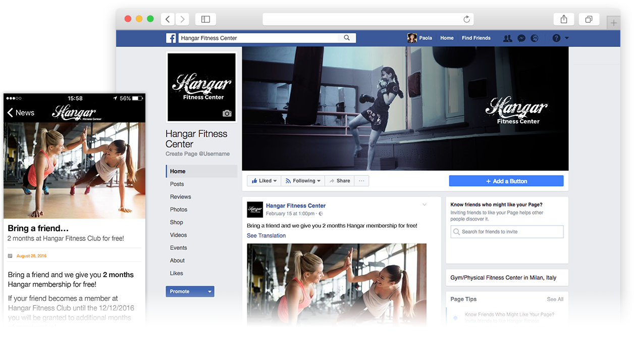The height and width of the screenshot is (364, 634).
Task: Click the Hangar Fitness Center page title
Action: (x=196, y=139)
